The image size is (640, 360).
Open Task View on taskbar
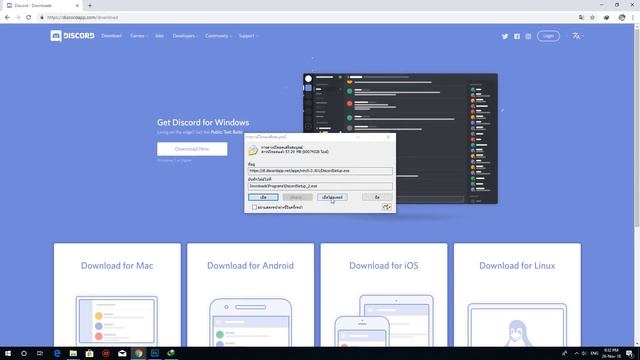click(x=40, y=353)
